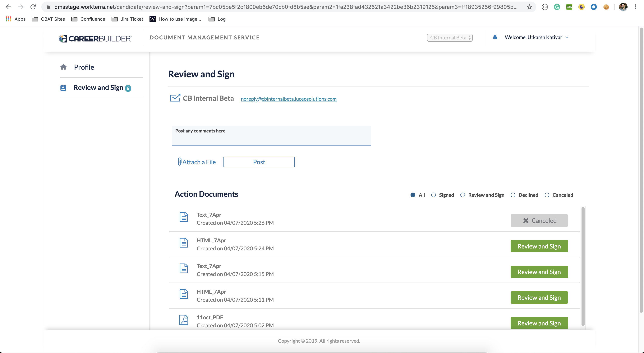Click Created on 04/07/2020 5:26 PM text
Viewport: 644px width, 353px height.
pyautogui.click(x=235, y=223)
